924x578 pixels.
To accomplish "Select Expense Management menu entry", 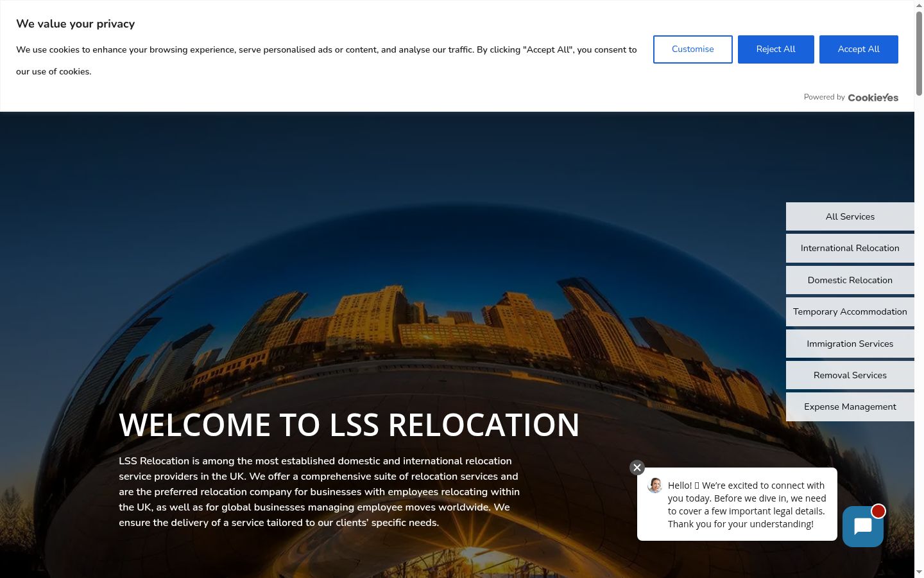I will 850,407.
